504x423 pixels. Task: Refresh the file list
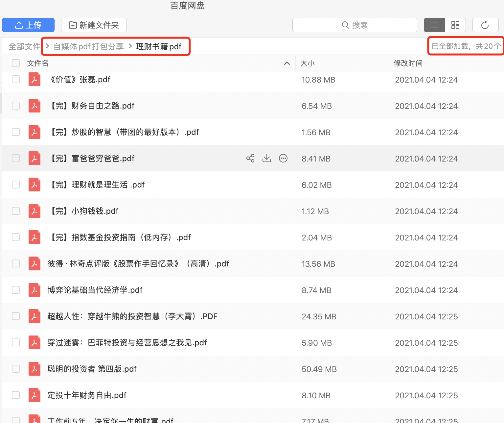point(485,25)
